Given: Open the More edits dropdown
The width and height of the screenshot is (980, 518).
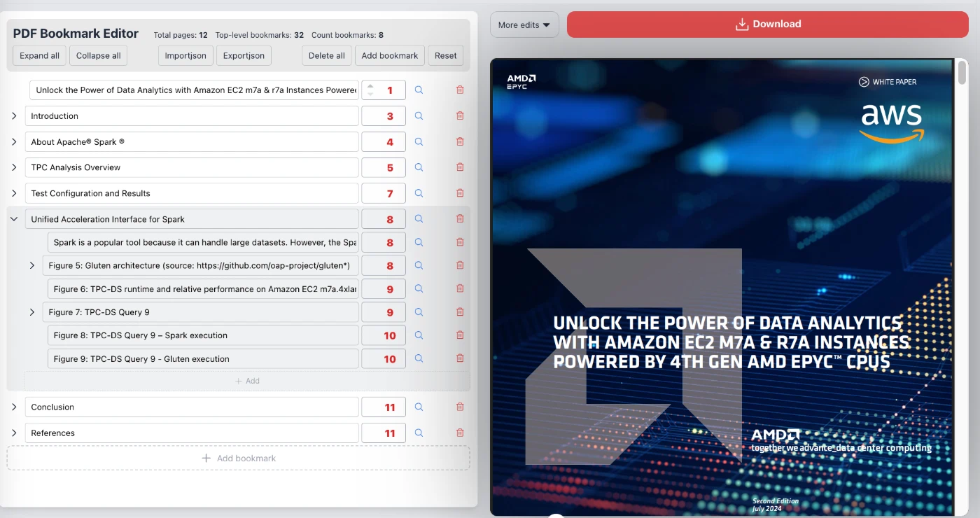Looking at the screenshot, I should pos(524,23).
